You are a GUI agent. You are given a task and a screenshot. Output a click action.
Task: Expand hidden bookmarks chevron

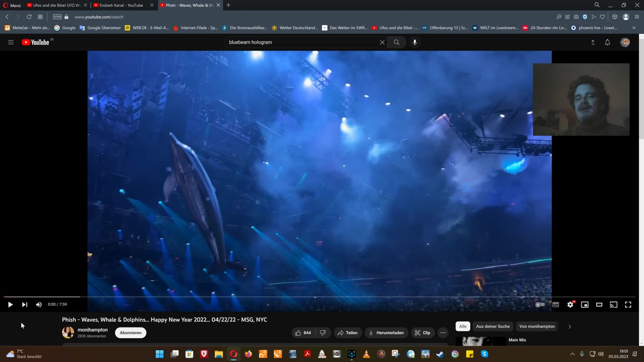coord(634,28)
